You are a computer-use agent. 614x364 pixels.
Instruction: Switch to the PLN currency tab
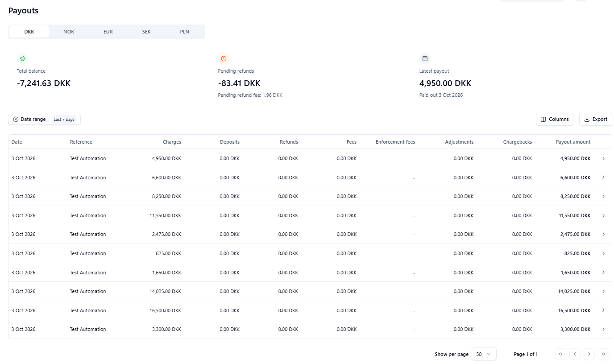coord(185,32)
